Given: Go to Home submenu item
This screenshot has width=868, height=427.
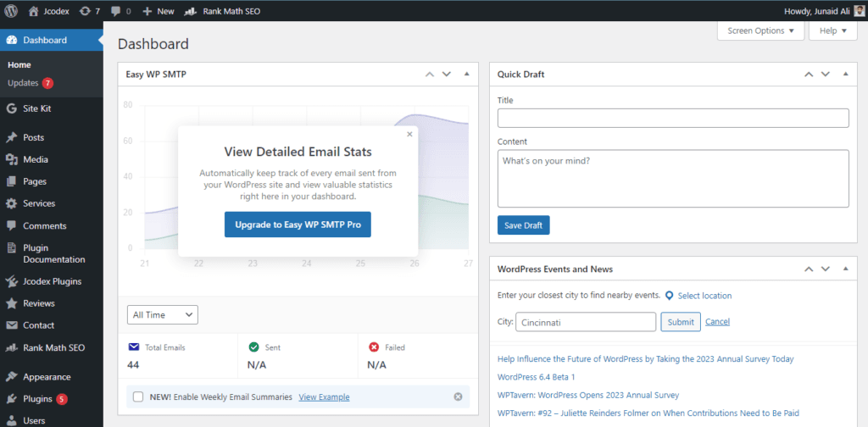Looking at the screenshot, I should pyautogui.click(x=19, y=64).
